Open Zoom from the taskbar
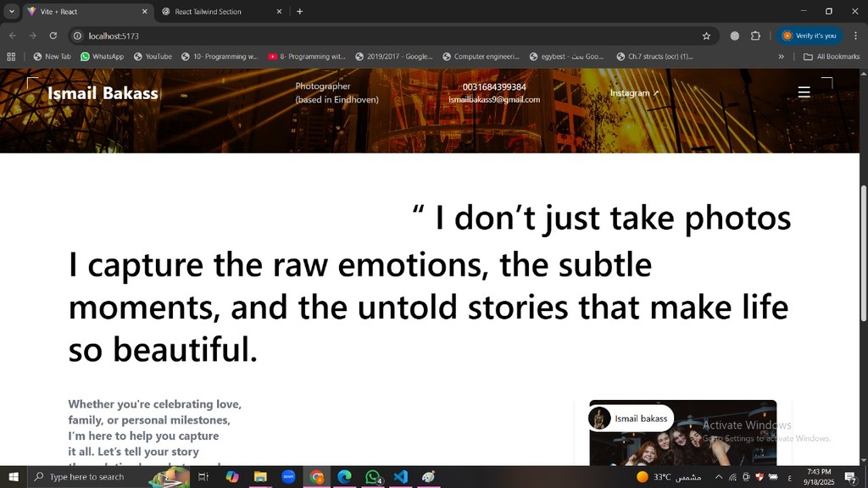The height and width of the screenshot is (488, 868). click(288, 476)
